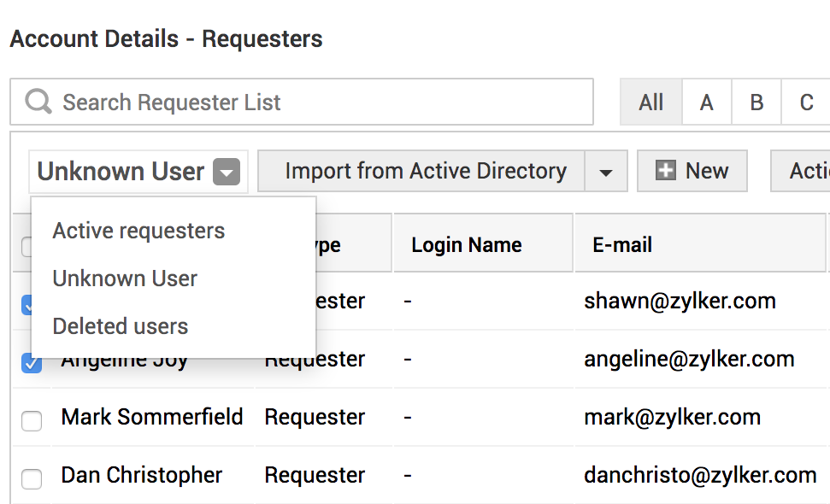The image size is (830, 504).
Task: Select Active requesters from the list
Action: (x=138, y=231)
